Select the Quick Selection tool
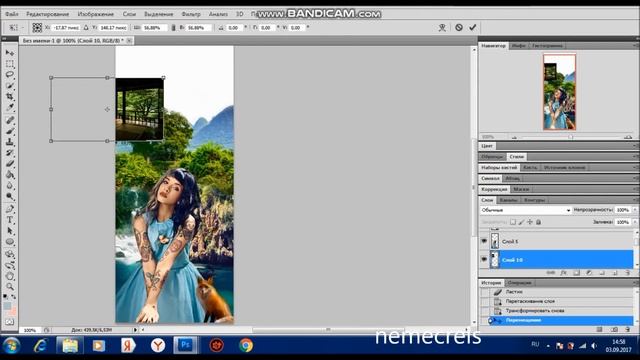The width and height of the screenshot is (640, 360). (x=10, y=86)
